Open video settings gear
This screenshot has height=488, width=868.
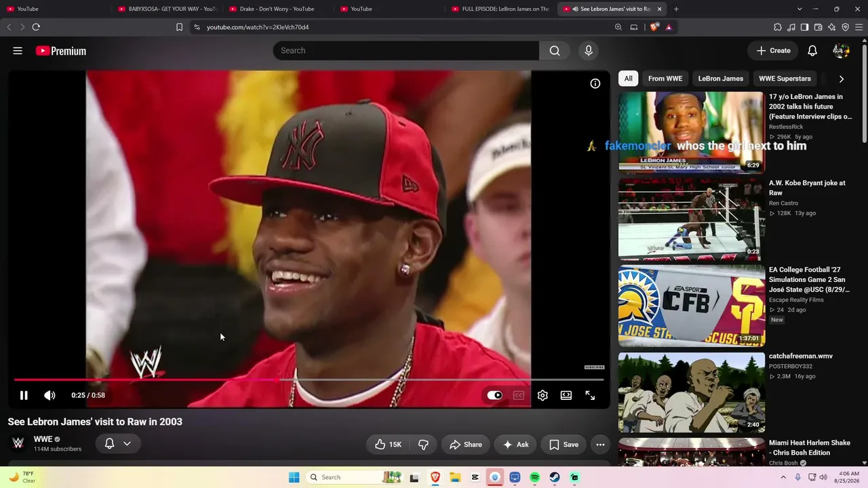click(542, 395)
